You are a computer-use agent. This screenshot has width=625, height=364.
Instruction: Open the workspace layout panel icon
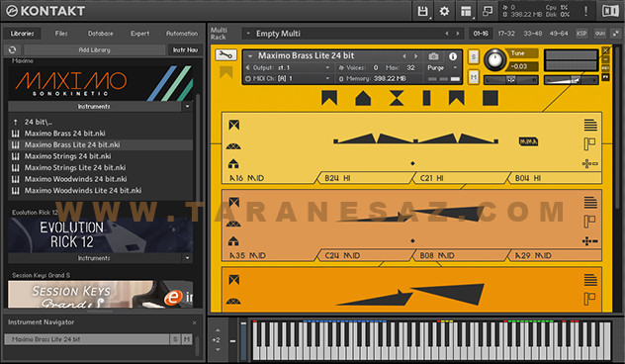(466, 11)
